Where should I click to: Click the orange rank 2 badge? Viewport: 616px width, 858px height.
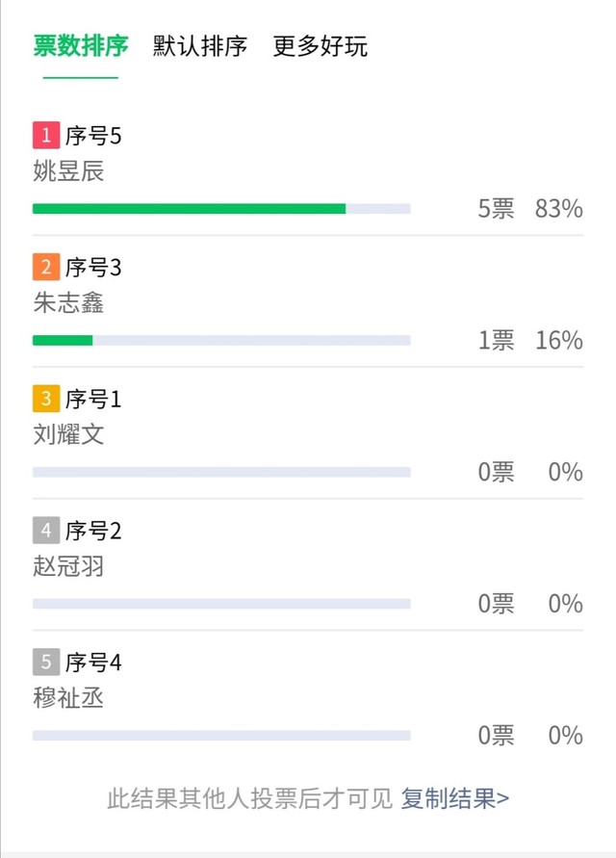point(46,268)
